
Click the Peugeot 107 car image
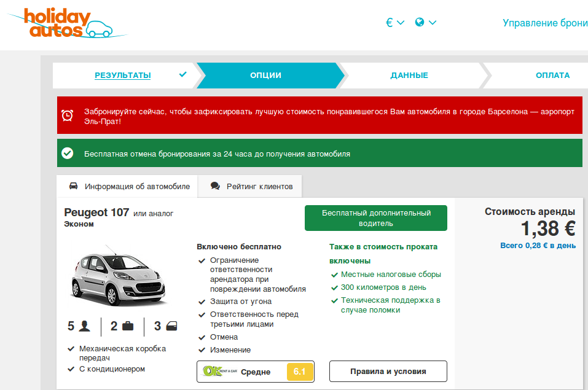[x=119, y=275]
